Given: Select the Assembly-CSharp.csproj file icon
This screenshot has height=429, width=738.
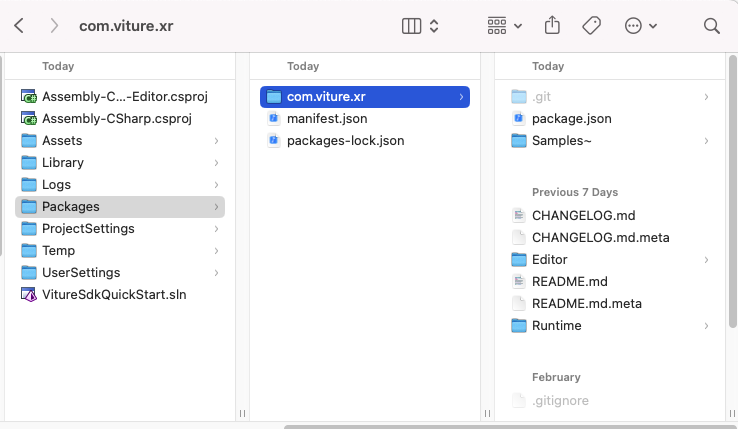Looking at the screenshot, I should click(28, 118).
